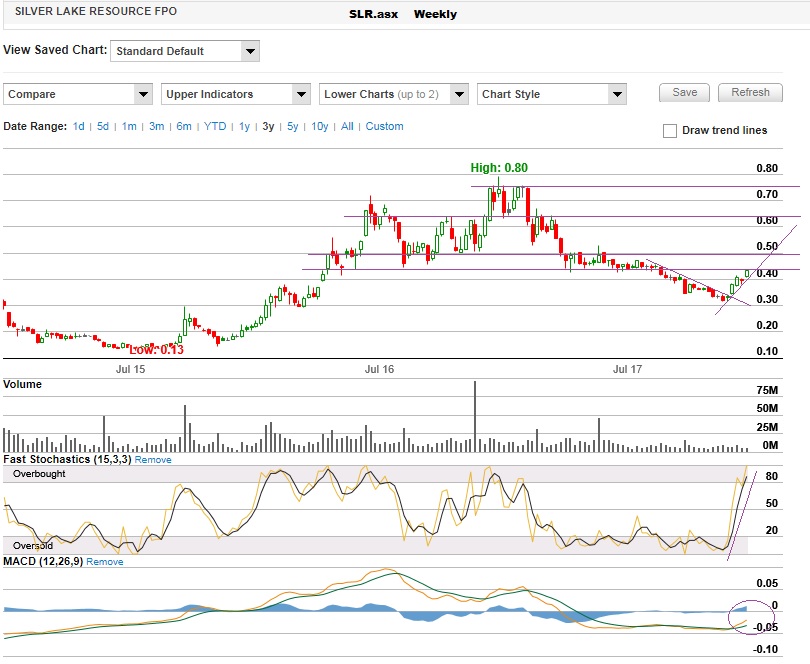
Task: Click the Low: 0.13 label
Action: coord(156,350)
